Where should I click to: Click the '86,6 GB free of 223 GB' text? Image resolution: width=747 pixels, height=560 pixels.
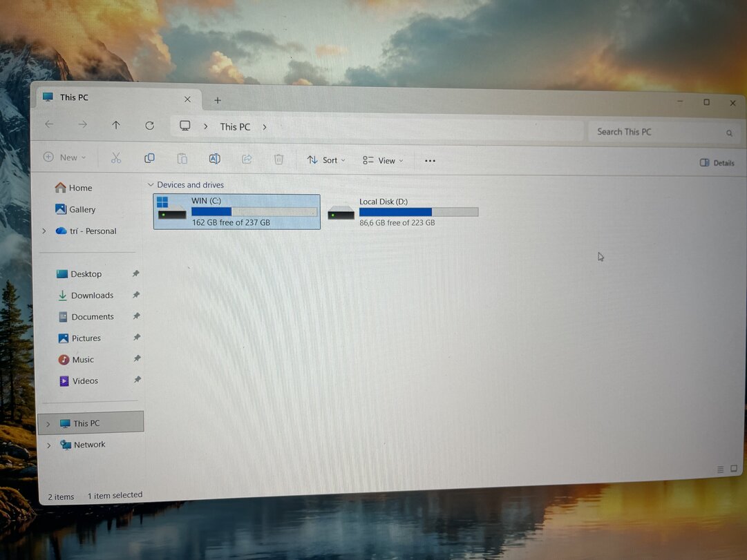tap(397, 222)
